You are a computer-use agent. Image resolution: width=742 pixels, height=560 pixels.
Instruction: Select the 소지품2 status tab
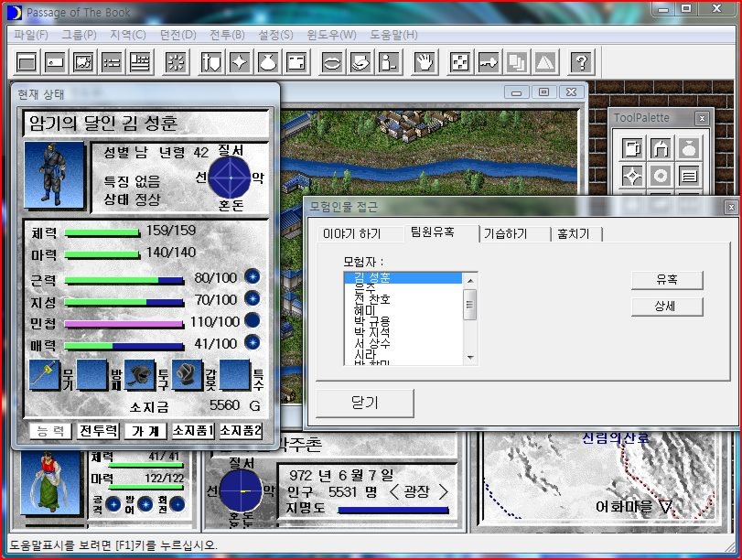tap(241, 431)
